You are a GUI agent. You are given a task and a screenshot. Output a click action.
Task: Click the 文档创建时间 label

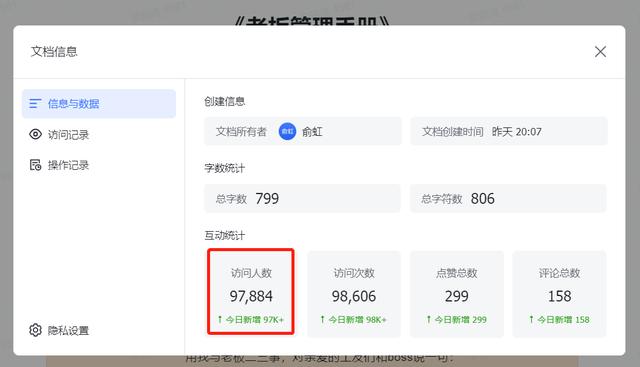(453, 131)
